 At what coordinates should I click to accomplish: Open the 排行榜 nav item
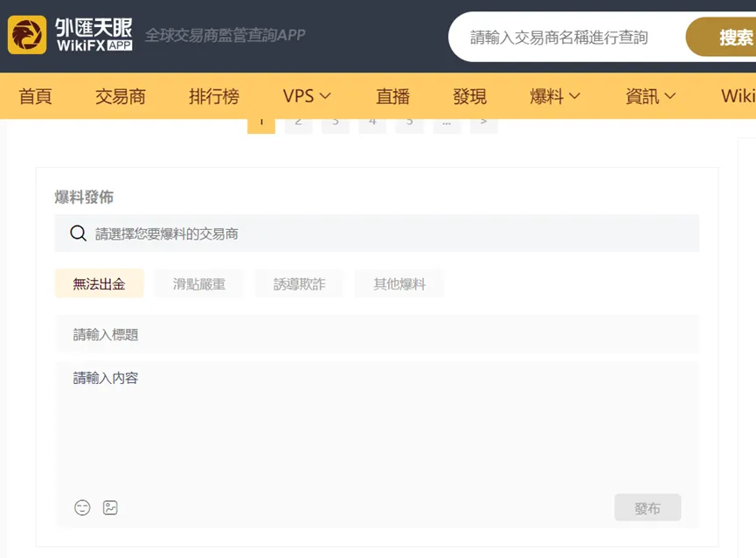pos(214,96)
